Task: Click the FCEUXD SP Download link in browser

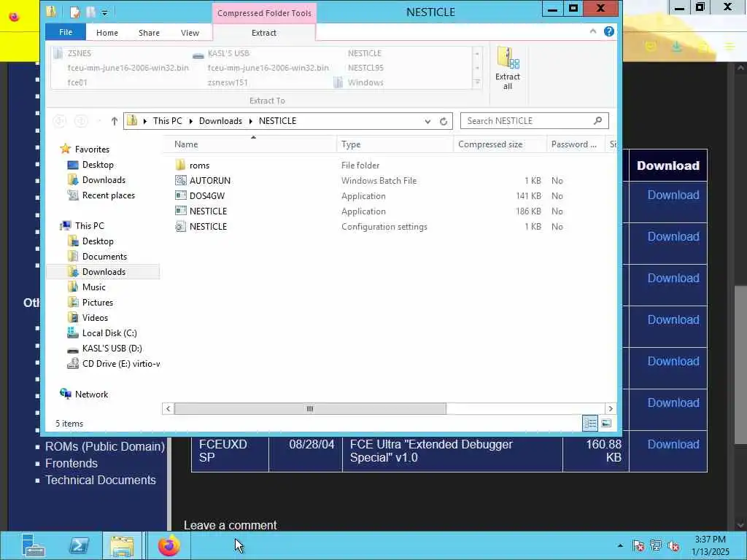Action: pyautogui.click(x=673, y=444)
